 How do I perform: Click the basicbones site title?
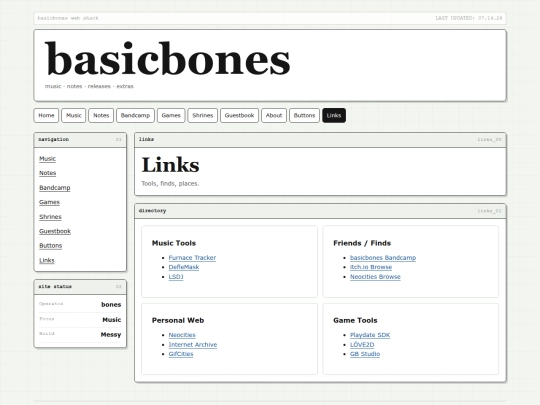[167, 59]
